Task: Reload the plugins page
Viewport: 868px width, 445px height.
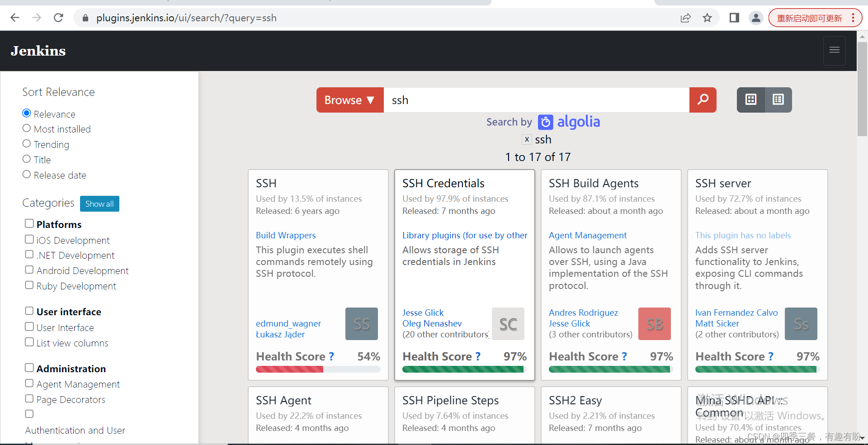Action: 58,18
